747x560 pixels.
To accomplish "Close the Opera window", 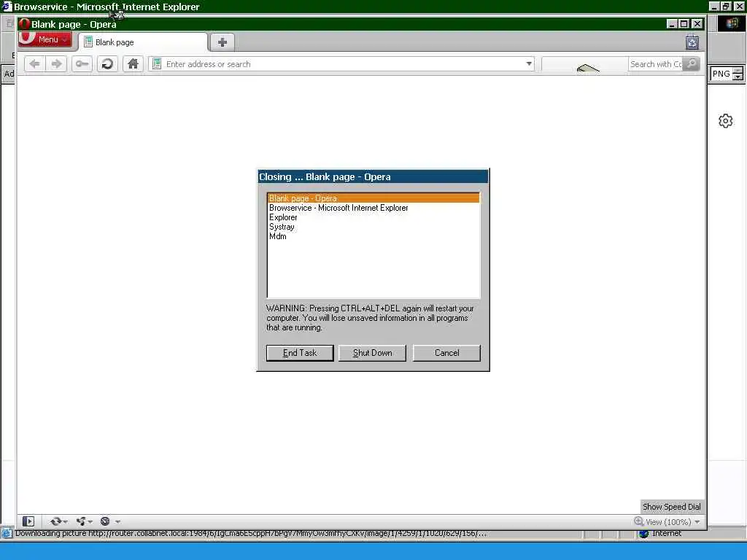I will click(x=697, y=24).
